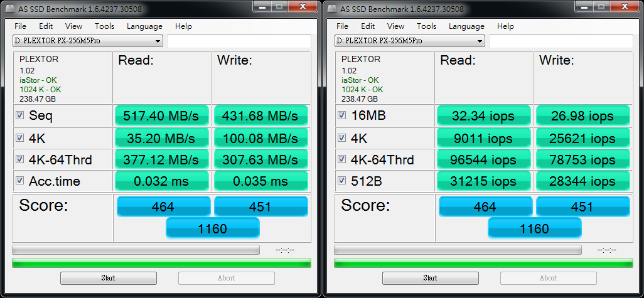644x298 pixels.
Task: Click the green progress bar in right window
Action: point(483,263)
